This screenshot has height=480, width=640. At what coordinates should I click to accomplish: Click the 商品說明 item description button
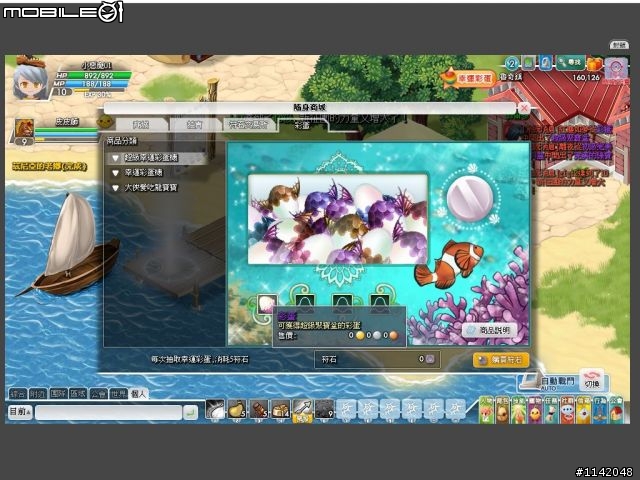click(x=489, y=330)
